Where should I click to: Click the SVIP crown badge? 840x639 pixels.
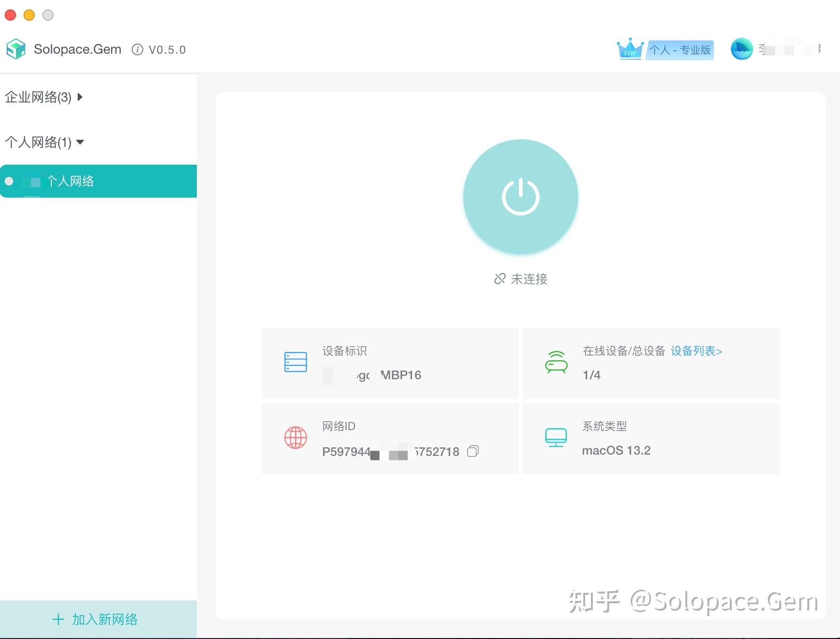click(630, 49)
